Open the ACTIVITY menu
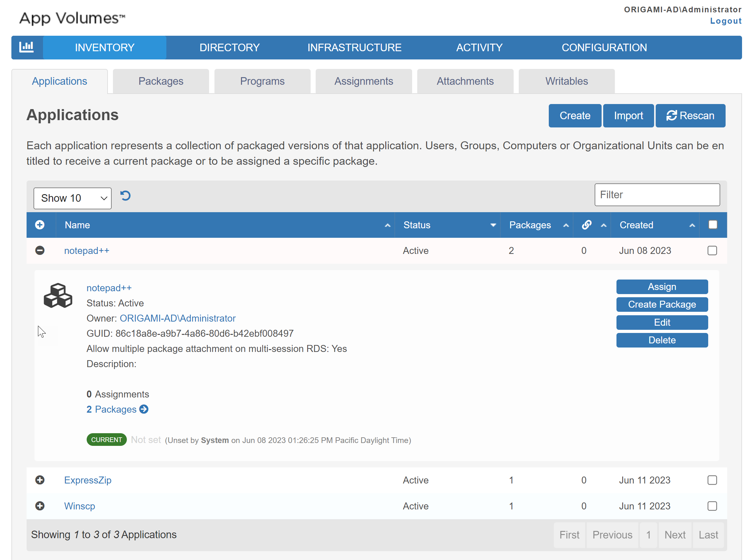749x560 pixels. pyautogui.click(x=479, y=47)
